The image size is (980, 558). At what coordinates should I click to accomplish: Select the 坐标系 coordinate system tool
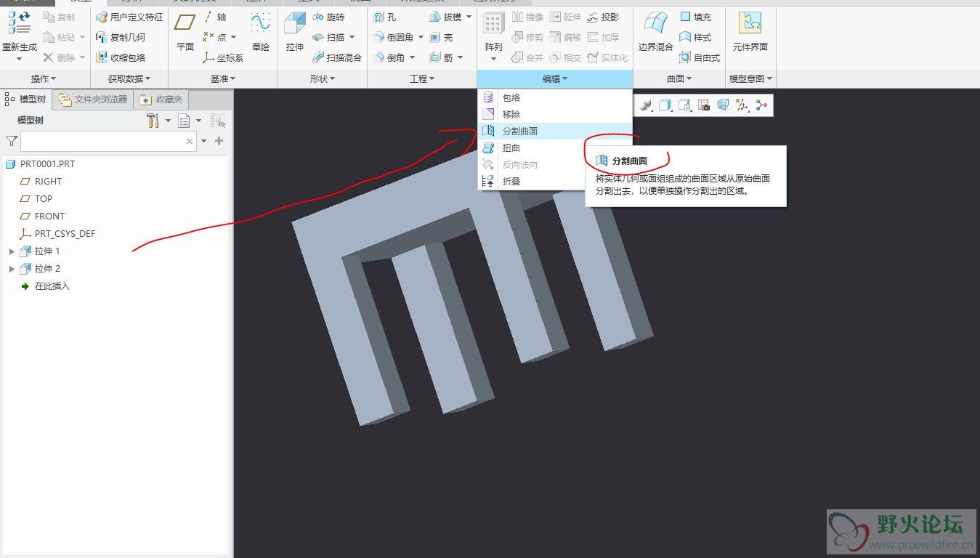tap(223, 57)
